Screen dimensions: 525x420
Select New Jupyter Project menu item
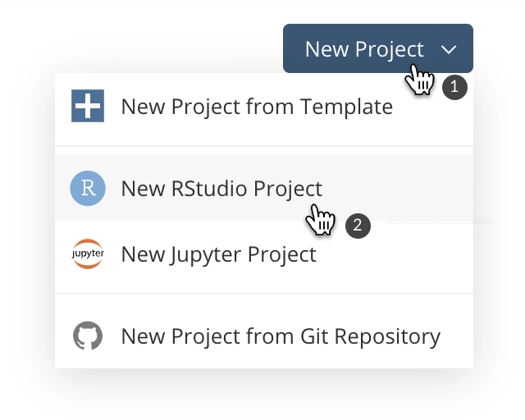pos(264,254)
